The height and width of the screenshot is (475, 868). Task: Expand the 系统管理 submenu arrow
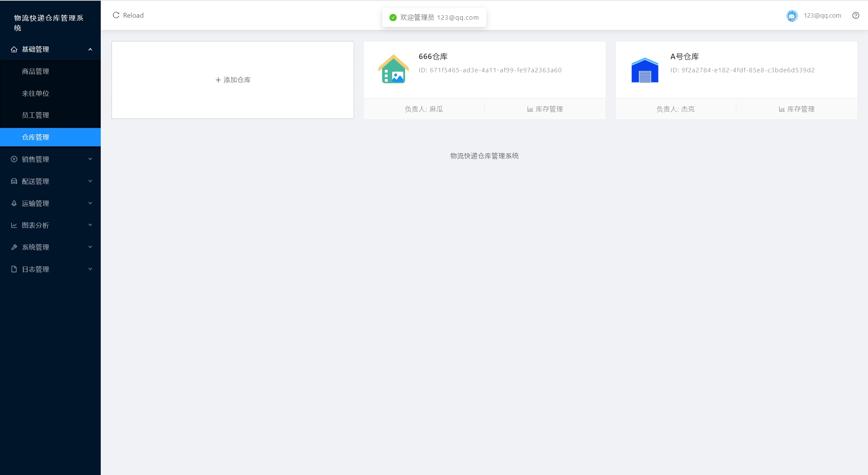click(x=90, y=247)
